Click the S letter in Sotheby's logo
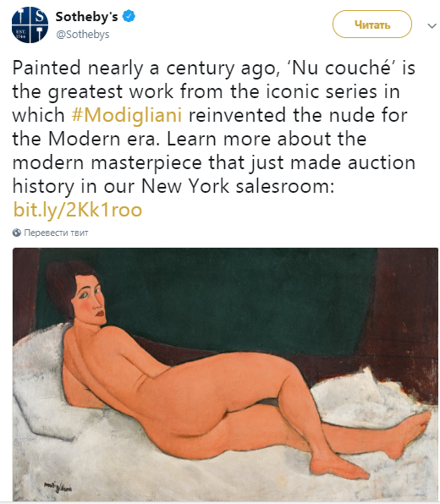 (x=39, y=16)
